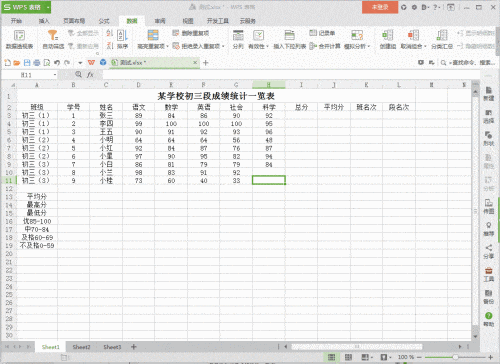
Task: Open 高亮重复项 highlight duplicates menu
Action: (x=153, y=39)
